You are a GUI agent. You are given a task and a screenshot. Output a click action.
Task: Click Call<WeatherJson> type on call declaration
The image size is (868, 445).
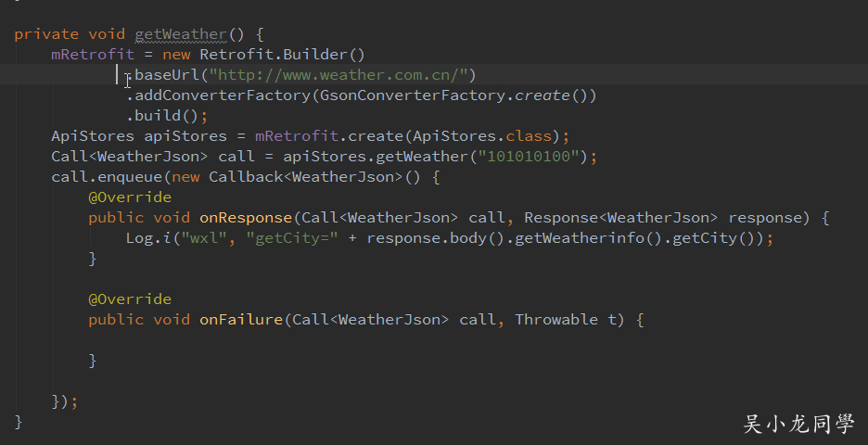click(130, 157)
